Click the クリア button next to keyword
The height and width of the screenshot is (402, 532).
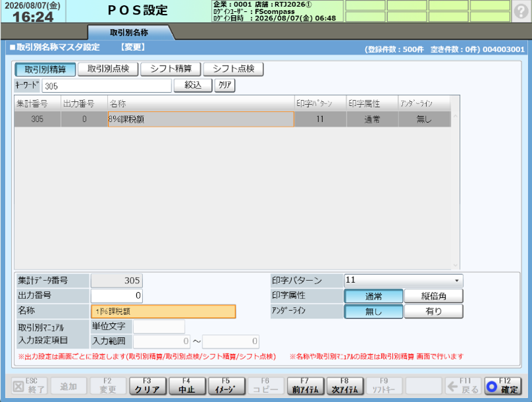click(x=225, y=85)
